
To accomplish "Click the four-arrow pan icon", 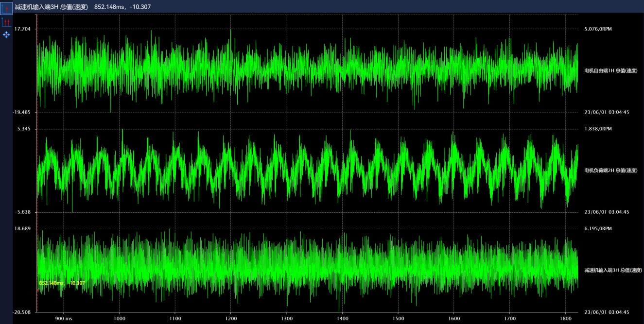I will coord(7,34).
